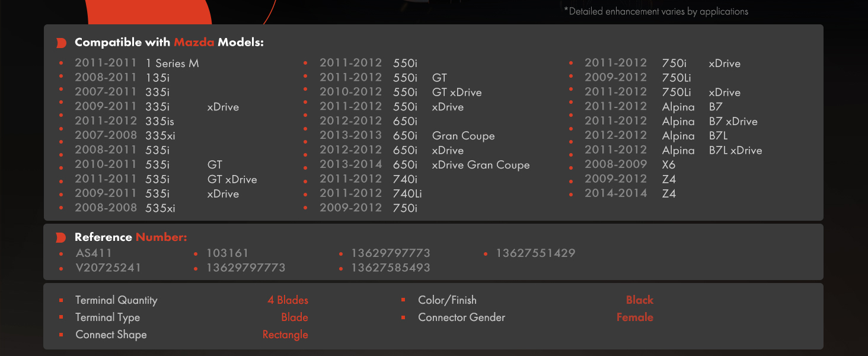868x356 pixels.
Task: Click the "Z4" entry for 2009-2012
Action: 669,179
